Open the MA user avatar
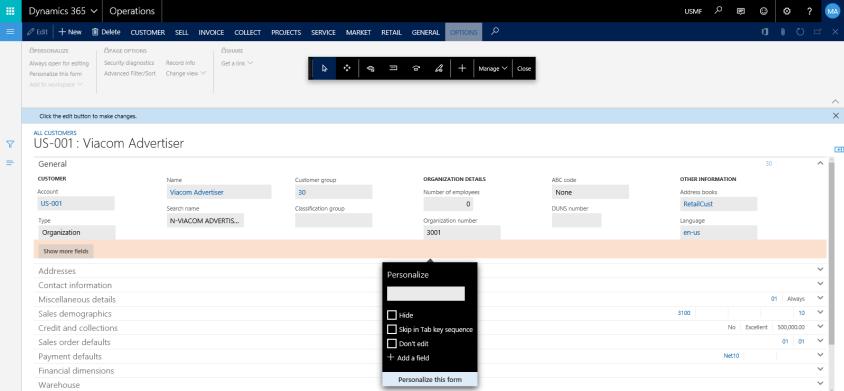 (832, 11)
